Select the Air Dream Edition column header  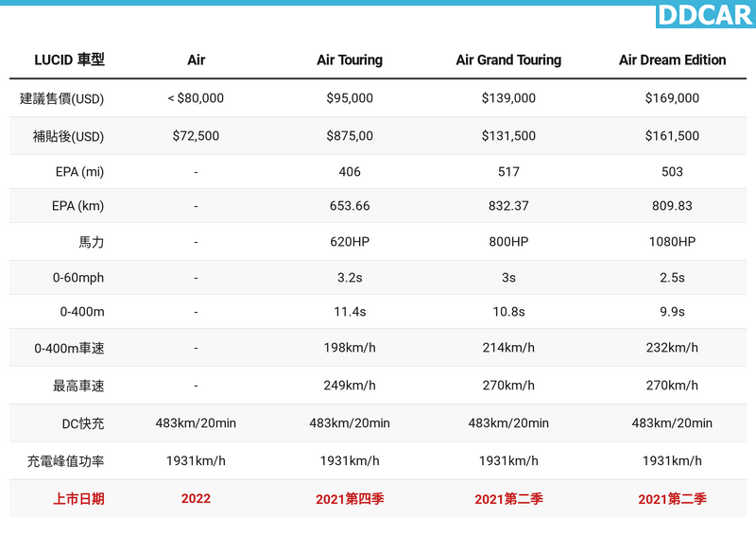[x=672, y=60]
